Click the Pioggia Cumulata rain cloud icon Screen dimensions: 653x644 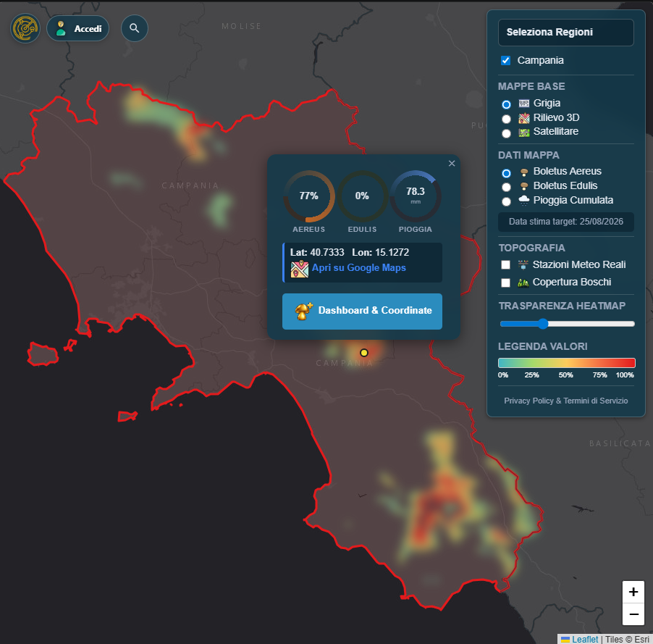524,201
